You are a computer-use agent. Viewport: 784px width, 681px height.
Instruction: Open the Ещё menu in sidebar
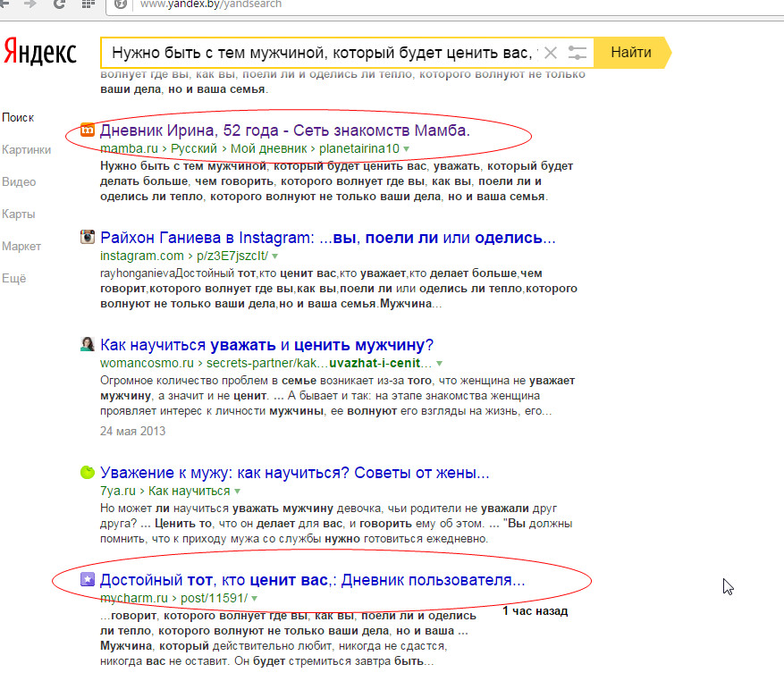(x=14, y=279)
